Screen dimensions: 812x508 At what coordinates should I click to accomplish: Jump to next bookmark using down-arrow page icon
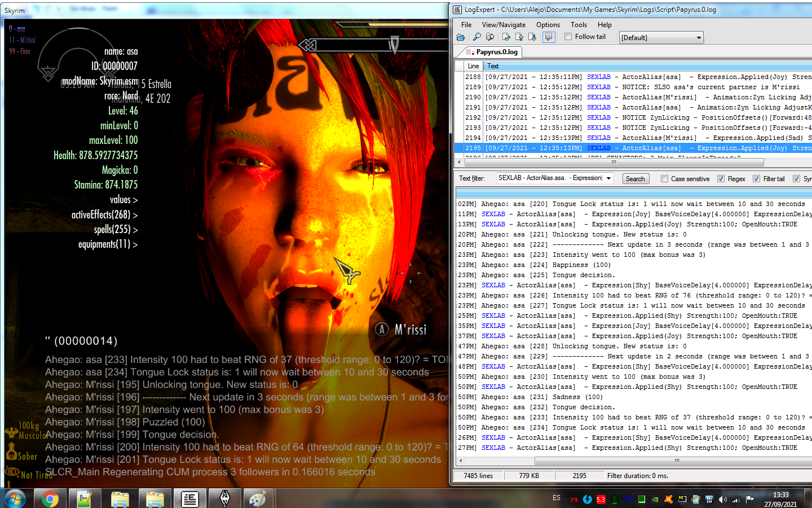(532, 37)
